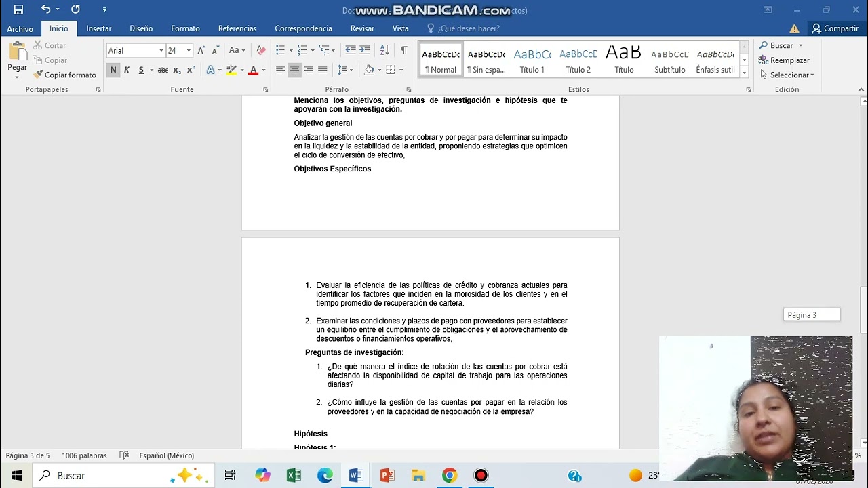Apply bullet list formatting
This screenshot has height=488, width=868.
tap(280, 50)
